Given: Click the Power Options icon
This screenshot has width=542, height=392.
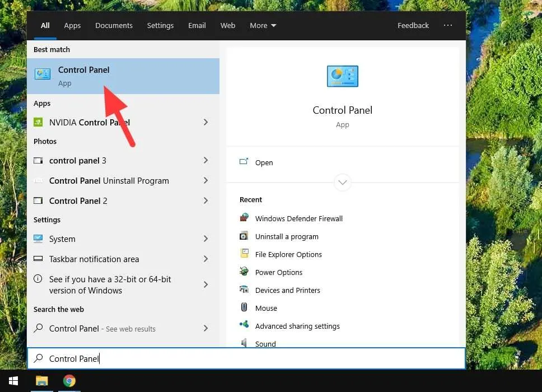Looking at the screenshot, I should coord(244,272).
